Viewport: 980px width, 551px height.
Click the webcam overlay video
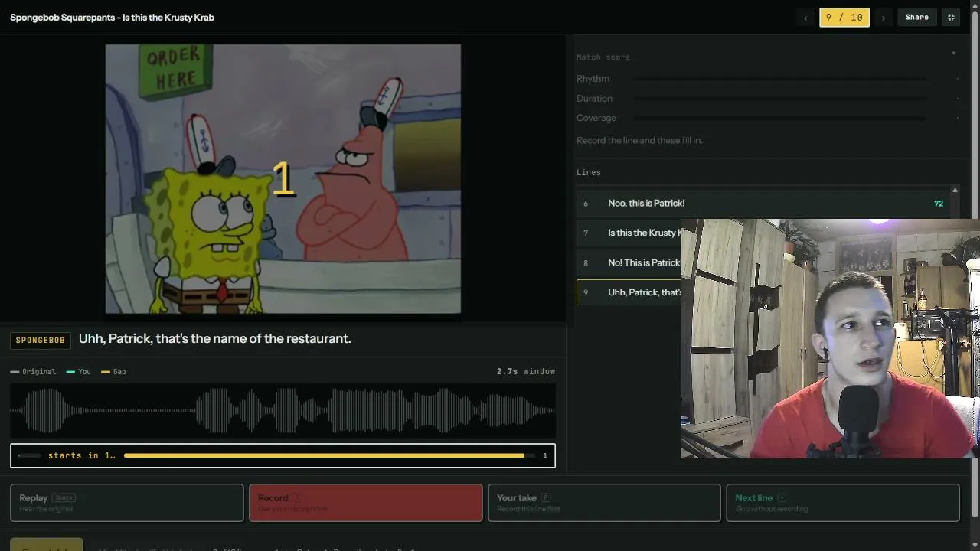[830, 339]
